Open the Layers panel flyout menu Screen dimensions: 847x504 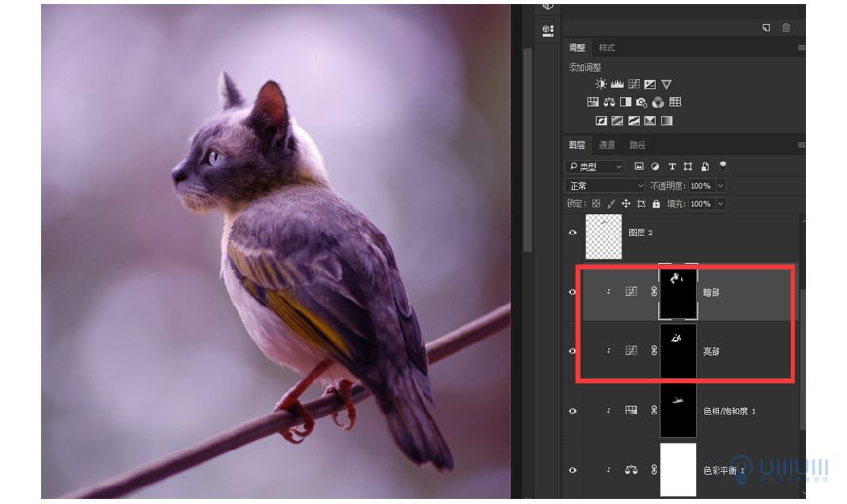tap(801, 145)
